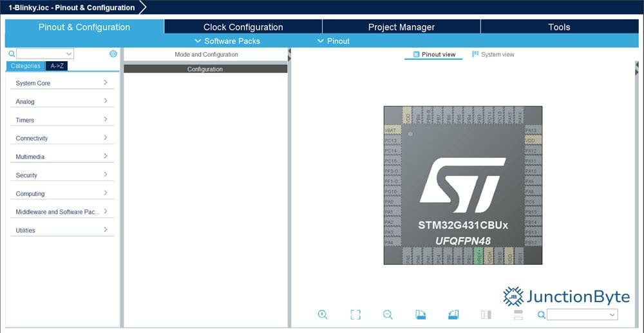Select pin PB3 on the chip
Viewport: 644px width, 333px height.
coord(479,115)
